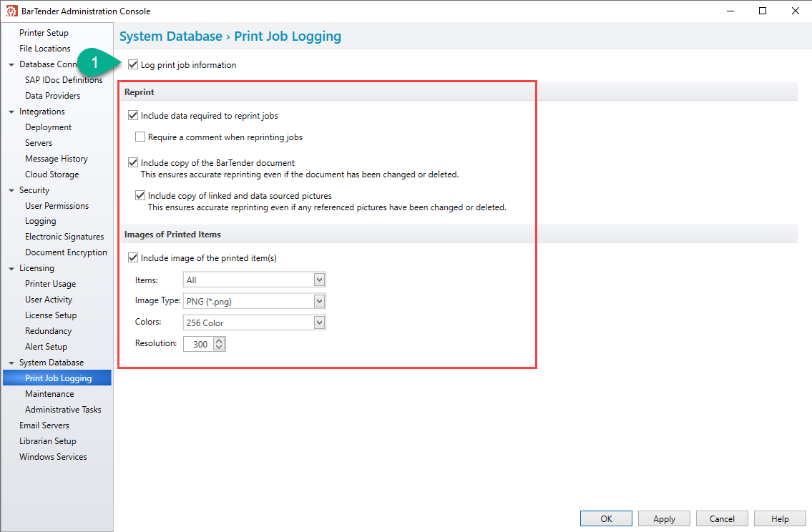Click the Cancel button
This screenshot has height=532, width=812.
coord(722,518)
